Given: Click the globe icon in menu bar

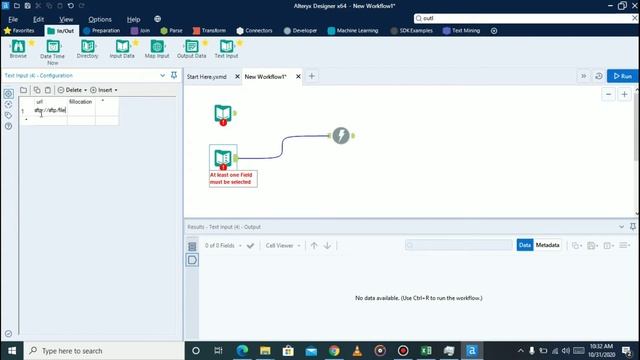Looking at the screenshot, I should coord(158,19).
